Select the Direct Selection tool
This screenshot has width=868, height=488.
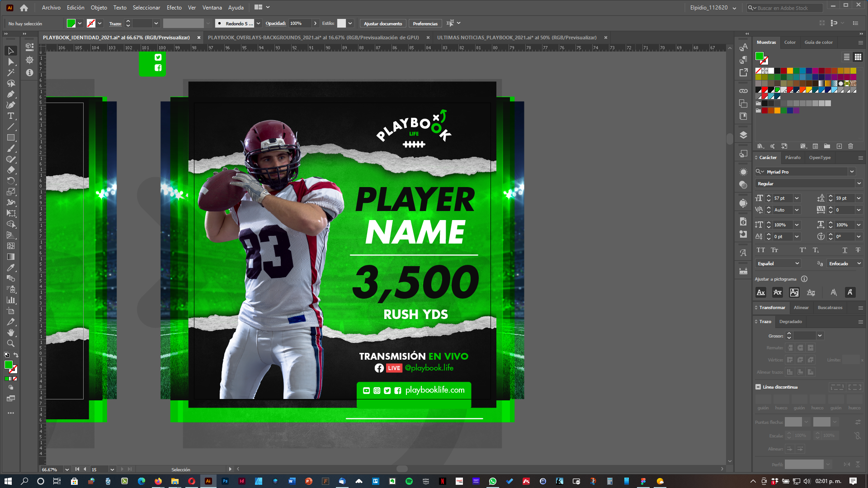pyautogui.click(x=11, y=62)
